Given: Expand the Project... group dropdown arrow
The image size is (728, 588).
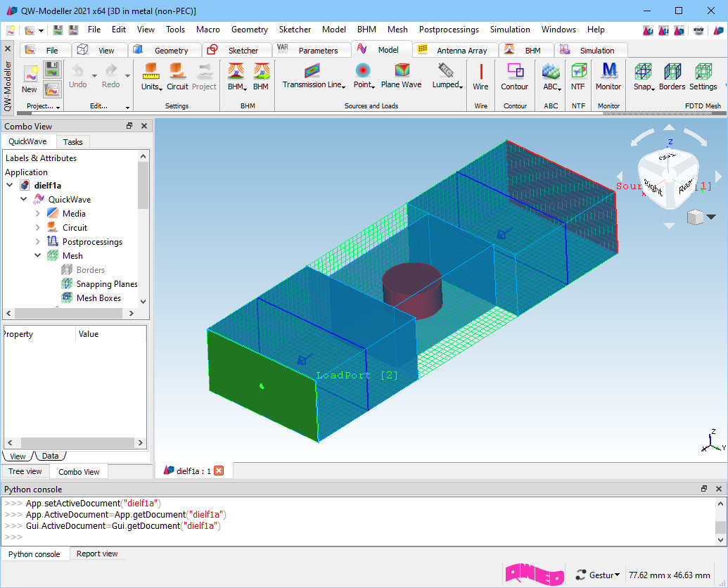Looking at the screenshot, I should pos(58,108).
